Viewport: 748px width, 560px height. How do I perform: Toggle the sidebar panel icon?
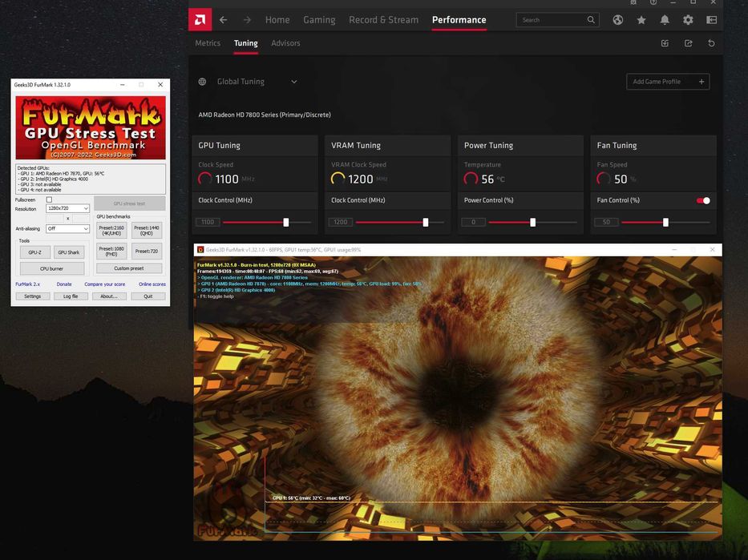click(711, 20)
